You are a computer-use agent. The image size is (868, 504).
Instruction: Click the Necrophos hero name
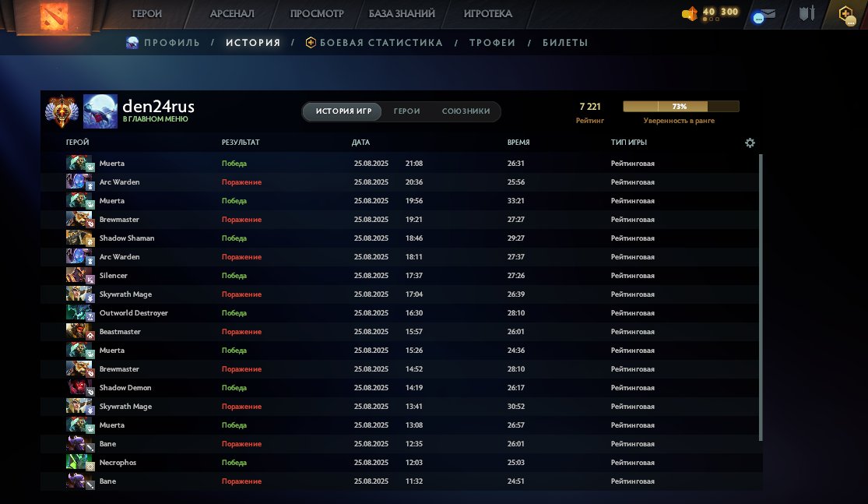point(118,463)
